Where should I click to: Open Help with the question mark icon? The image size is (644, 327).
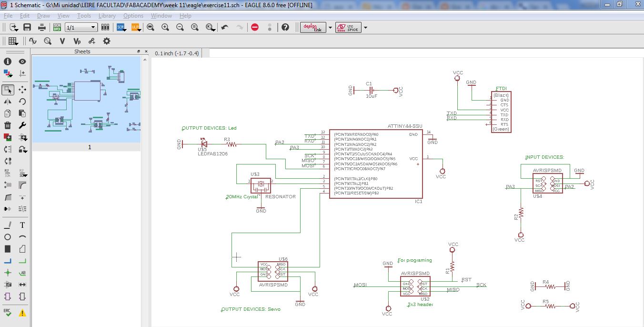point(285,27)
